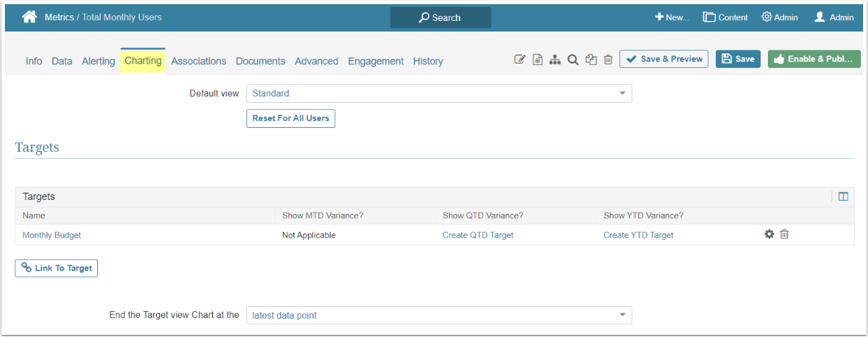
Task: Click the Create QTD Target link
Action: coord(477,236)
